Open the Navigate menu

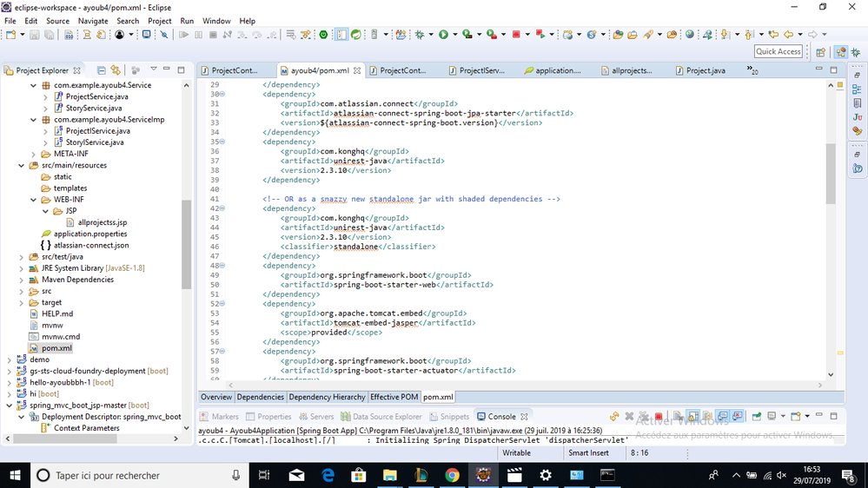[x=93, y=21]
